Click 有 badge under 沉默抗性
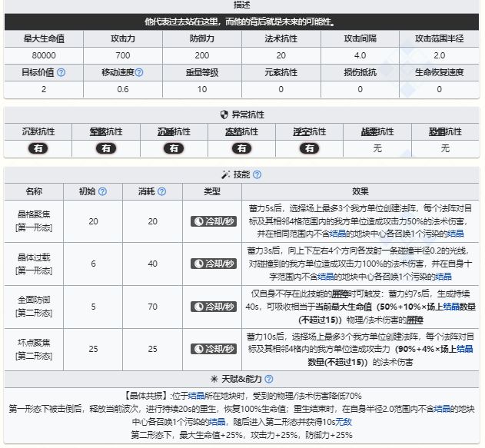Image resolution: width=485 pixels, height=448 pixels. click(38, 148)
